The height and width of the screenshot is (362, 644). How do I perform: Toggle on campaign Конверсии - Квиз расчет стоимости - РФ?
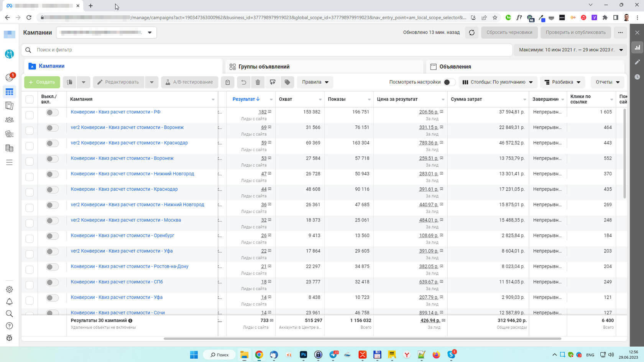pyautogui.click(x=52, y=112)
